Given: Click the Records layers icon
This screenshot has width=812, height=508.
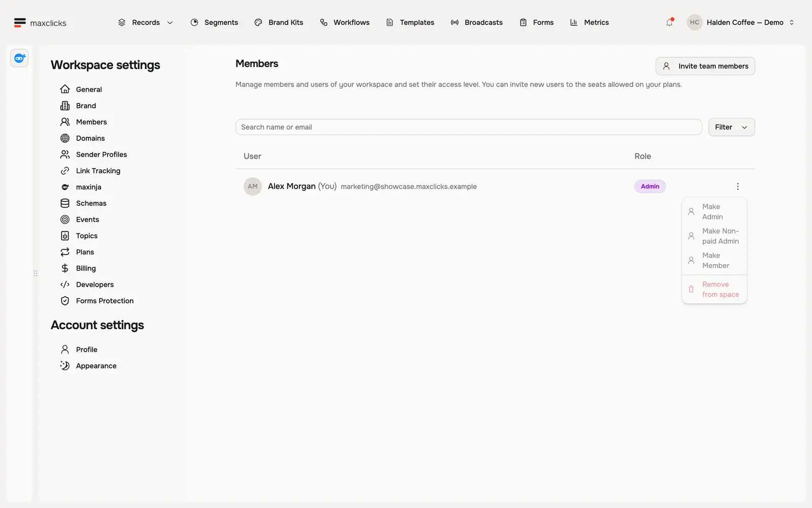Looking at the screenshot, I should (x=122, y=22).
